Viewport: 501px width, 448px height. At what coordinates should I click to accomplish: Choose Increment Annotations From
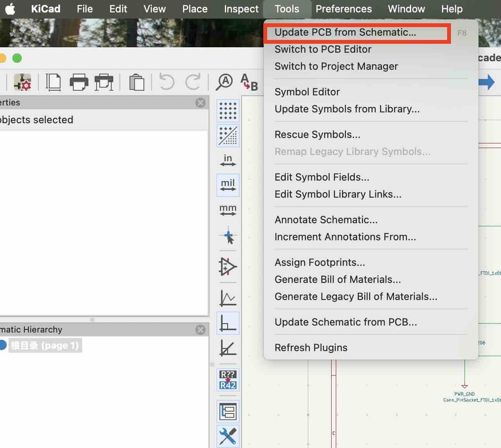371,237
